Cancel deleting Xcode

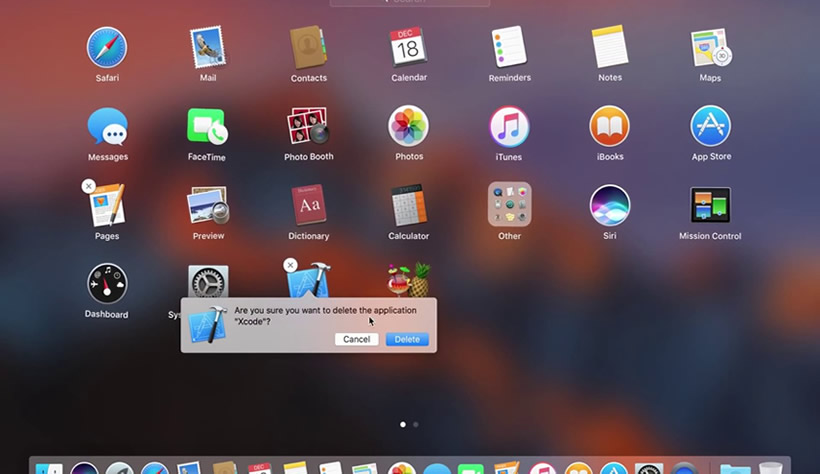pyautogui.click(x=356, y=339)
